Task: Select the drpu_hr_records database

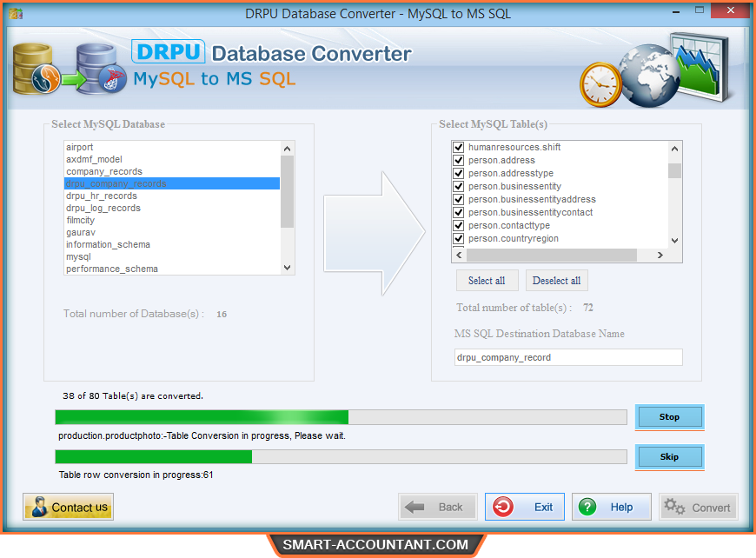Action: tap(172, 196)
